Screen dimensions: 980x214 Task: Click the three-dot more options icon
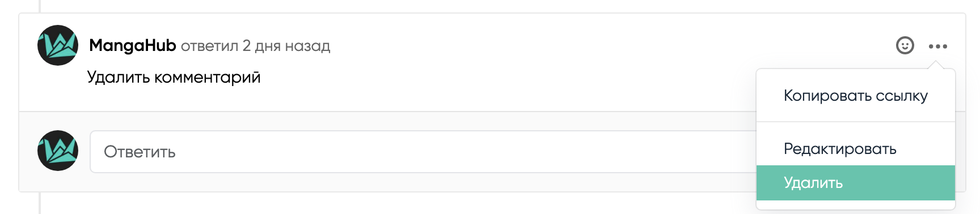click(937, 46)
